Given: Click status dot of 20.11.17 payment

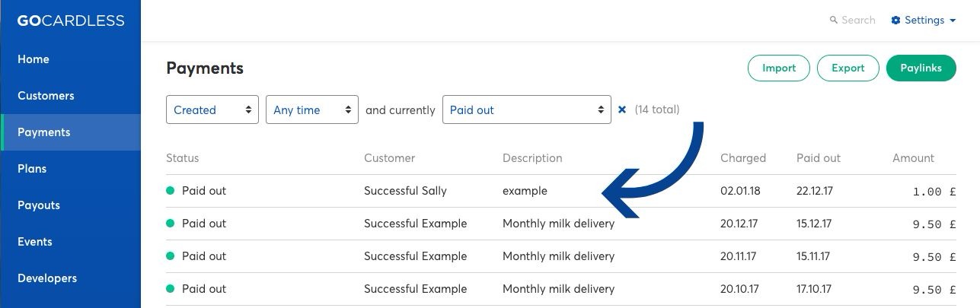Looking at the screenshot, I should (171, 256).
